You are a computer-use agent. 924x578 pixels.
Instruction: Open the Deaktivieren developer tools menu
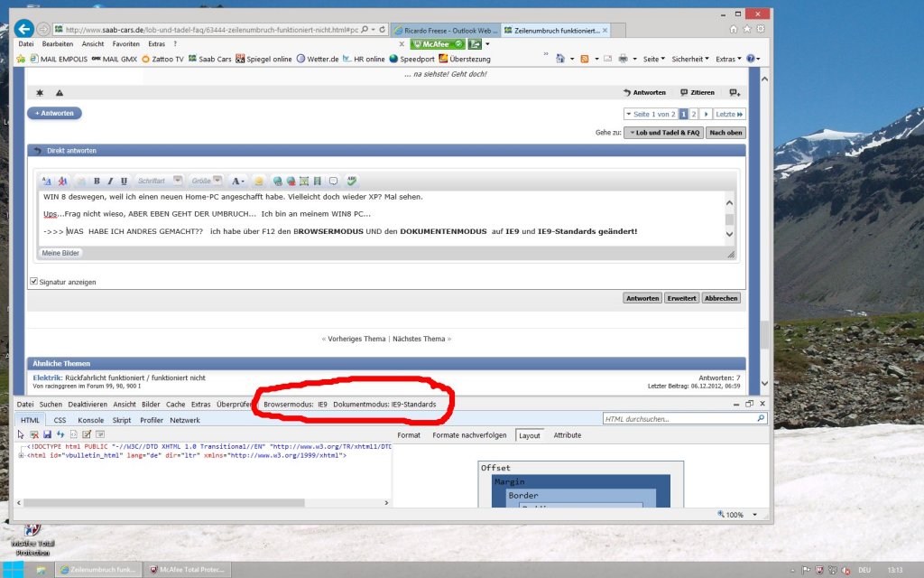click(x=88, y=404)
